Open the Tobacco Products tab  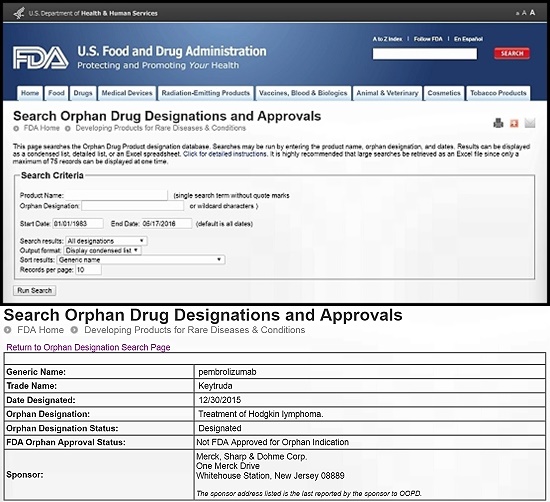498,93
